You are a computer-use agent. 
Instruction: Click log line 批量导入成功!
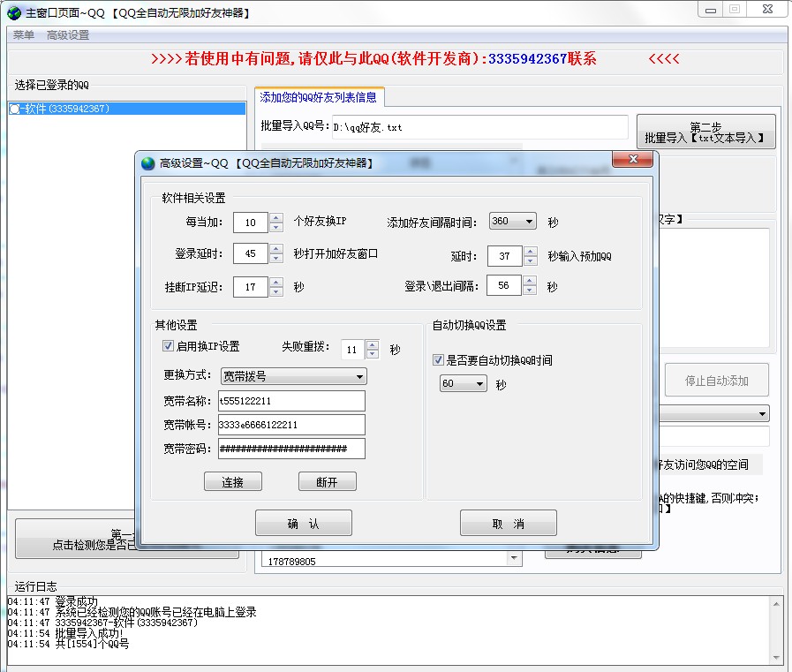pos(65,634)
